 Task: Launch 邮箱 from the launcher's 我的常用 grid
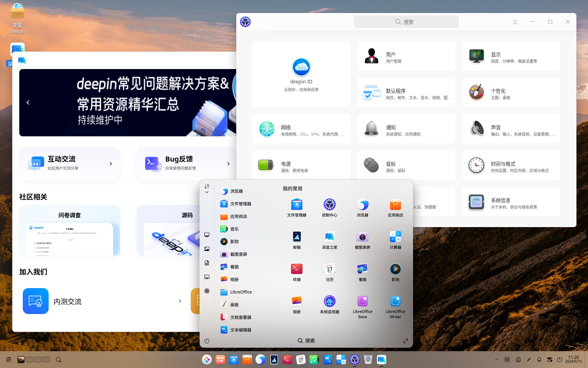296,240
